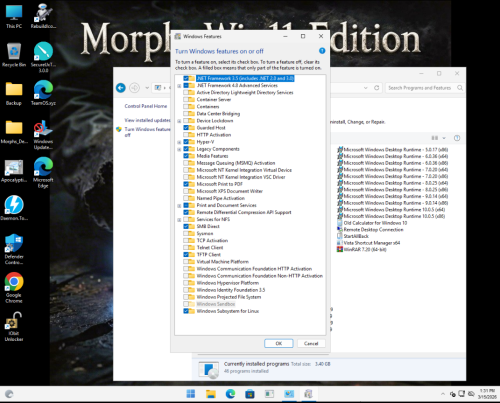Expand the Hyper-V feature tree

tap(179, 142)
